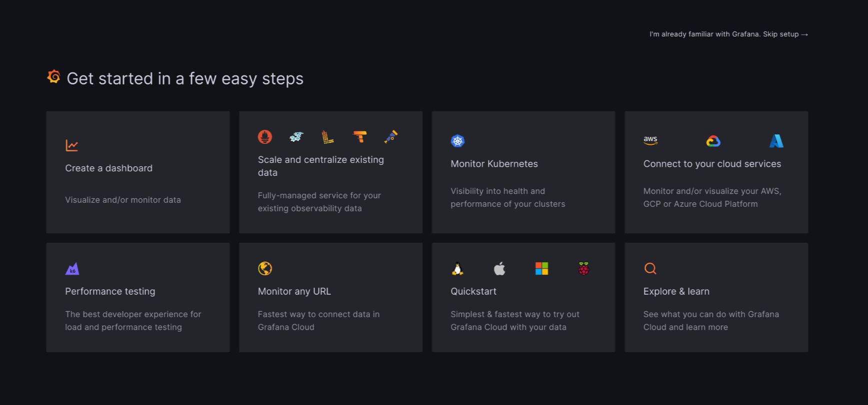Click the Linux penguin icon
868x405 pixels.
pos(457,269)
